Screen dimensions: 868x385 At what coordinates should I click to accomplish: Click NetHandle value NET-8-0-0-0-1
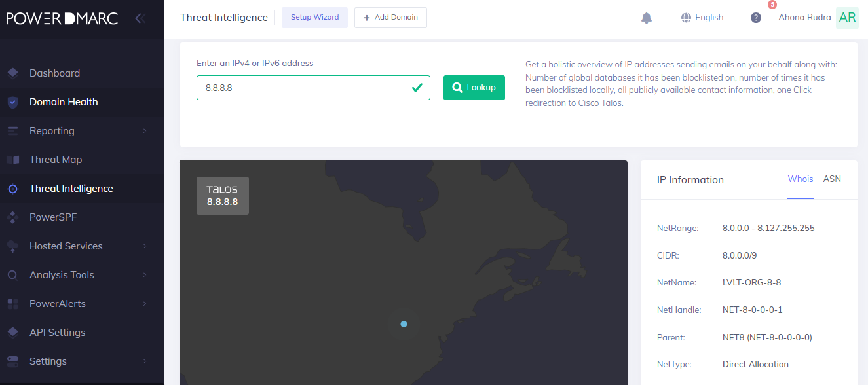[x=753, y=310]
